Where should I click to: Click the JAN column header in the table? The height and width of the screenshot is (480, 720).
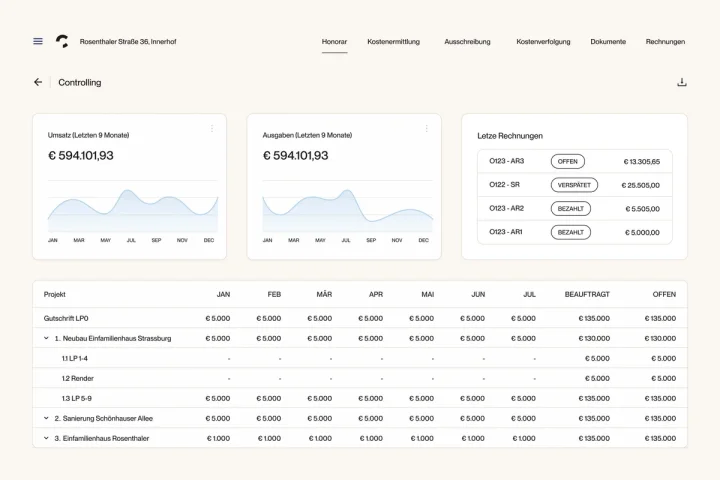click(x=223, y=294)
